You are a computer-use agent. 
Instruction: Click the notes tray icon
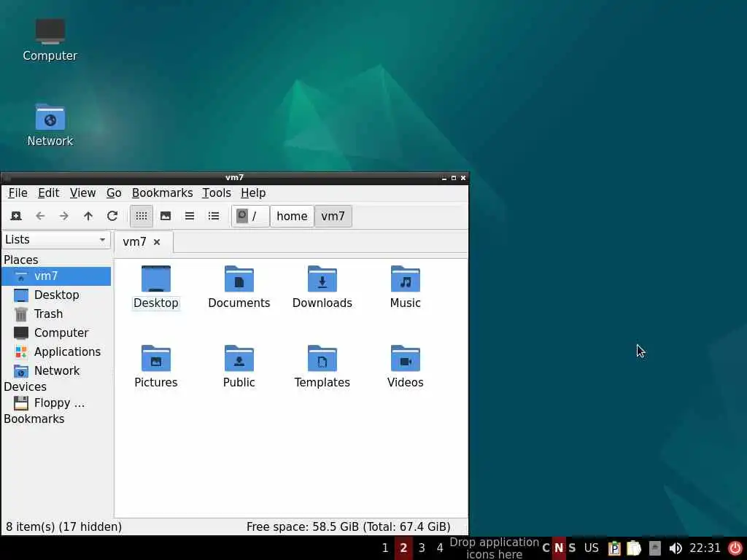point(634,548)
